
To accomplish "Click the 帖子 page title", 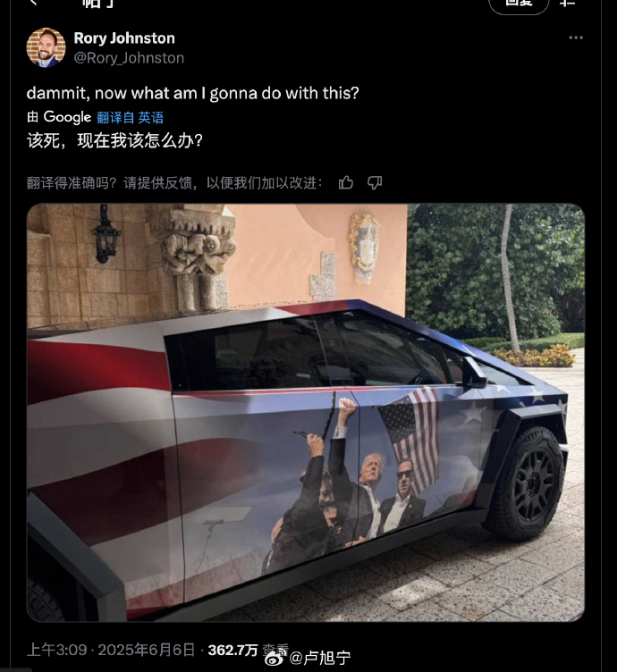I will [x=97, y=4].
